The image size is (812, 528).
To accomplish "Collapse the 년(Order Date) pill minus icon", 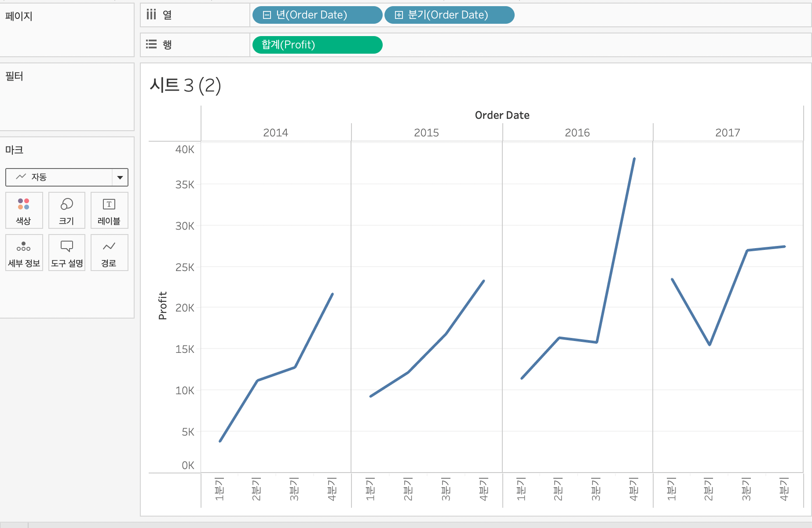I will pyautogui.click(x=267, y=15).
